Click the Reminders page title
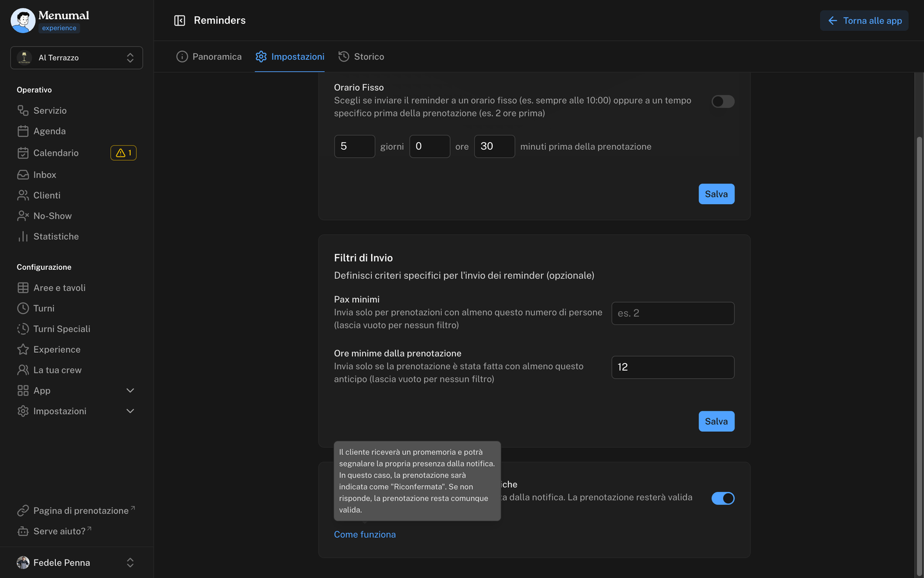 click(x=220, y=20)
